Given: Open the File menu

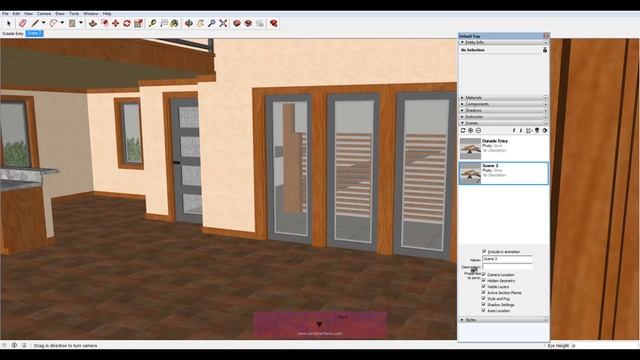Looking at the screenshot, I should (x=5, y=13).
